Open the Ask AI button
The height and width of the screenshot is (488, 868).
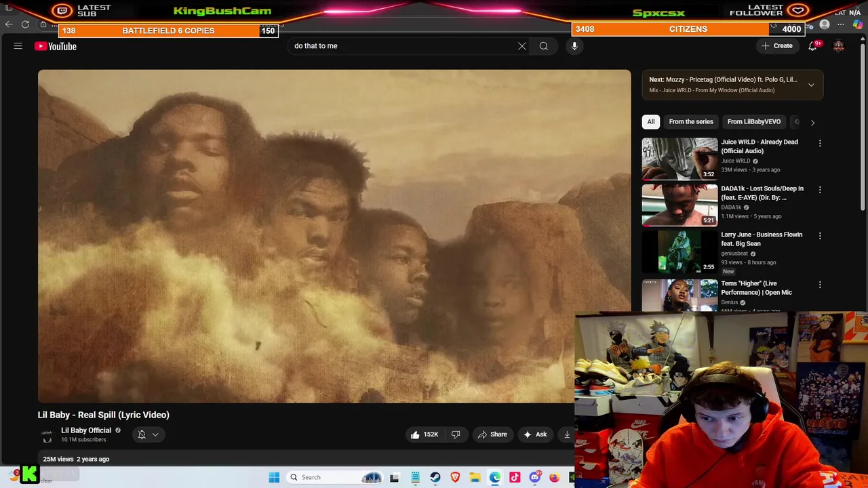coord(535,434)
